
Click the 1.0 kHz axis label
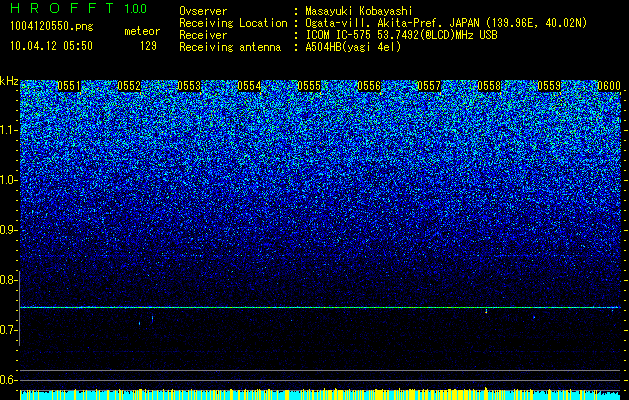[9, 180]
